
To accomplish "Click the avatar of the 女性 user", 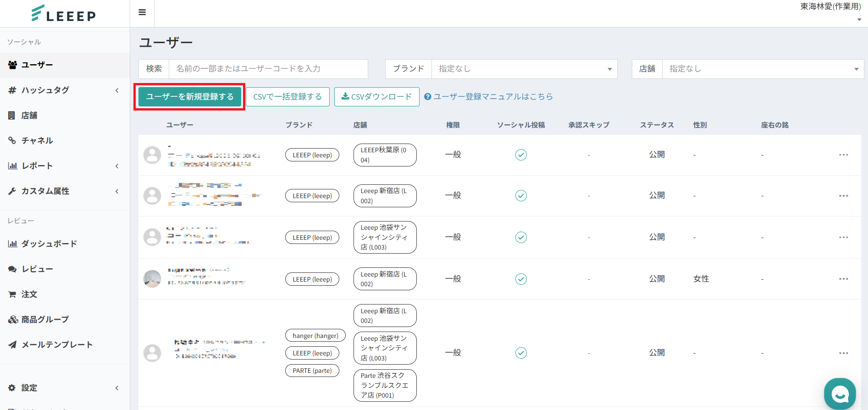I will pos(152,279).
